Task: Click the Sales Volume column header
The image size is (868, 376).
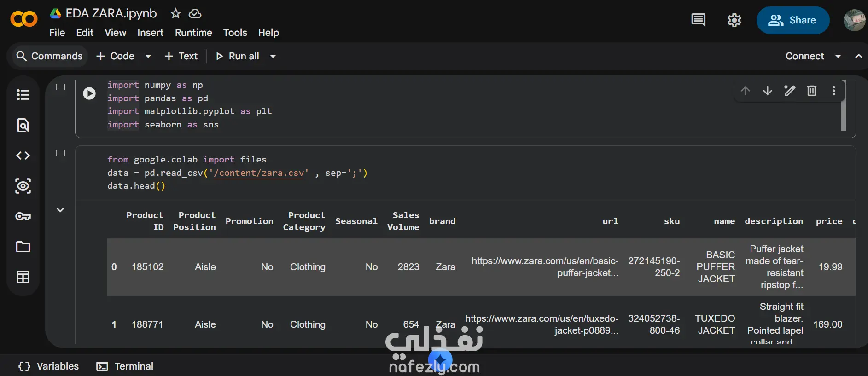Action: tap(403, 221)
